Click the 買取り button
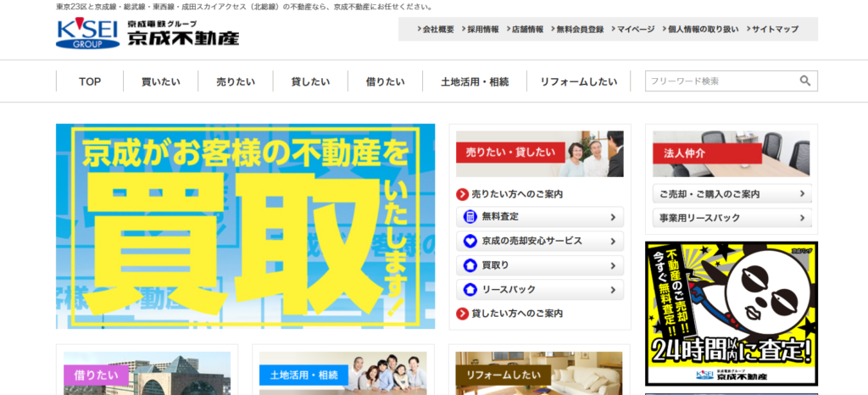This screenshot has width=868, height=395. [540, 265]
